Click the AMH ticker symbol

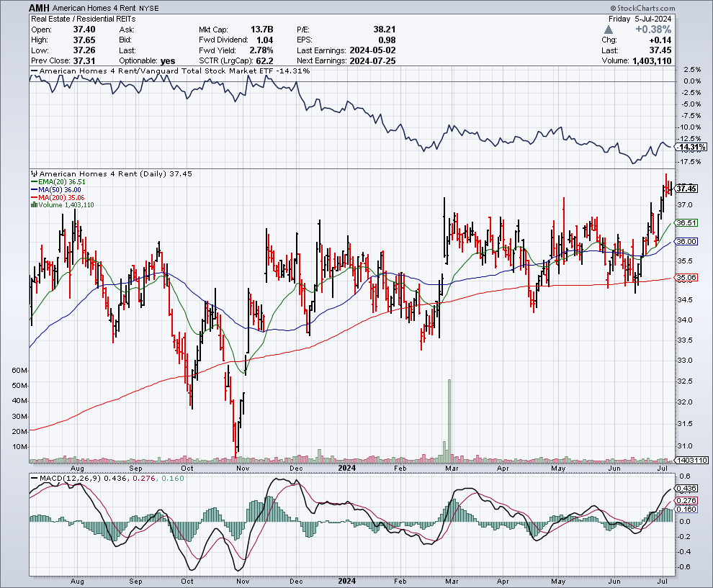(39, 8)
